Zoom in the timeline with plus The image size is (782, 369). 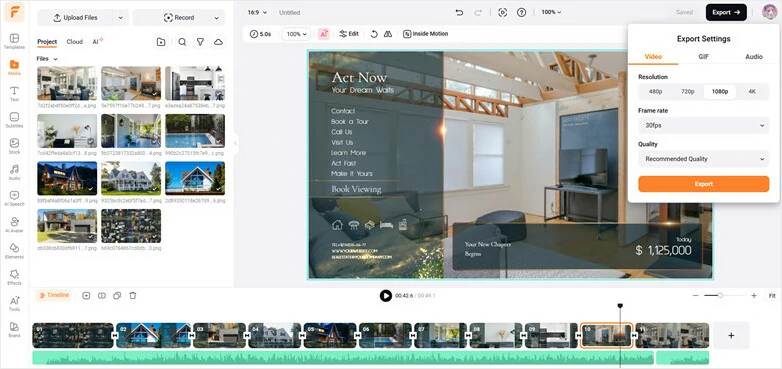(x=754, y=296)
